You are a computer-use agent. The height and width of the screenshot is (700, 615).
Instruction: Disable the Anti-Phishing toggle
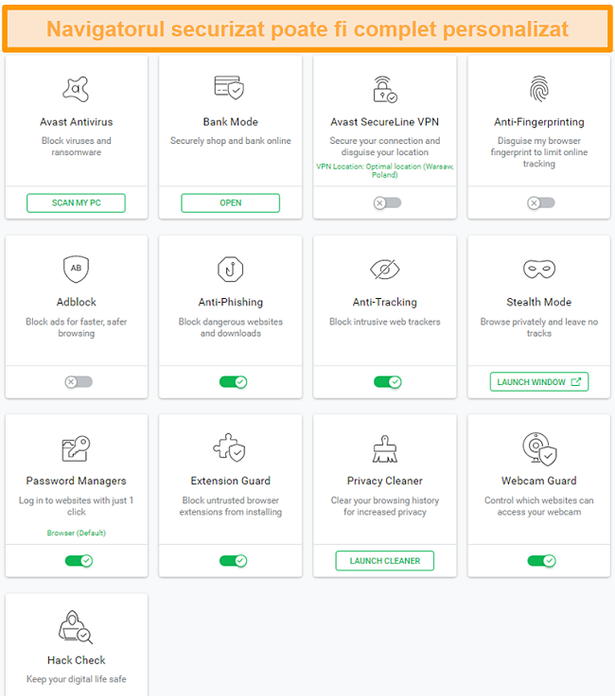coord(233,382)
